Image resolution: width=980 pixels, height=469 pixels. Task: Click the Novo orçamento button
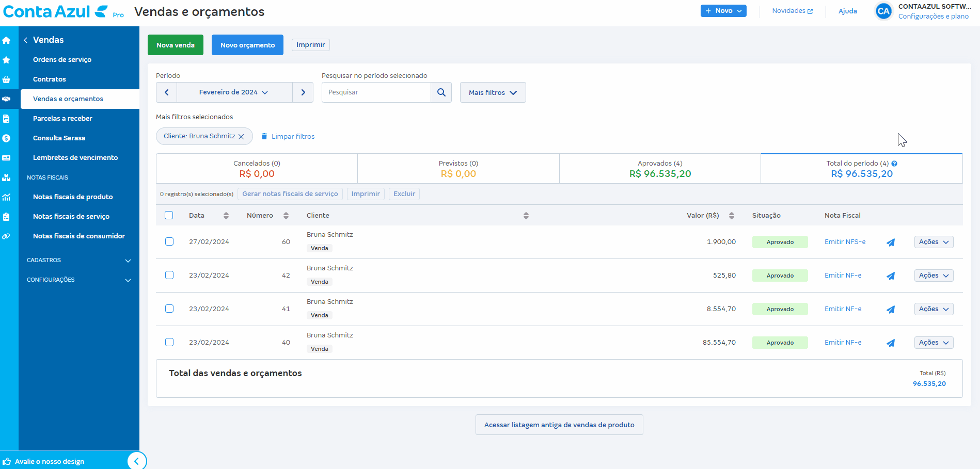[x=247, y=45]
